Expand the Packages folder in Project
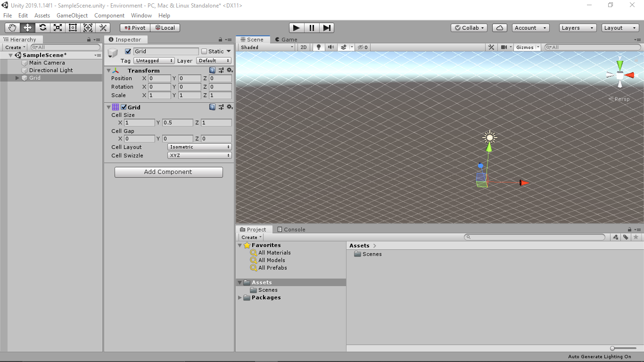 pos(240,297)
